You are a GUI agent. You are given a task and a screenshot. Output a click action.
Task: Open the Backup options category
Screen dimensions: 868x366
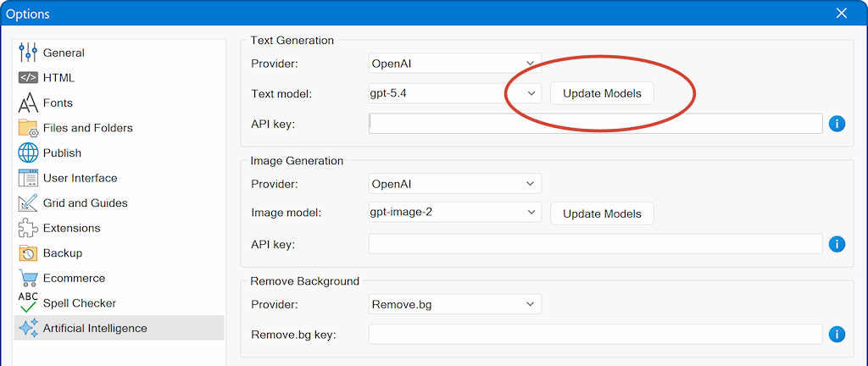tap(119, 253)
